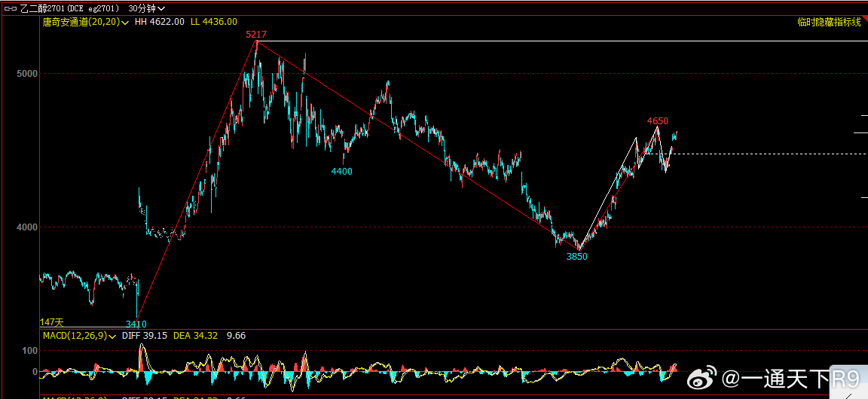The image size is (868, 399).
Task: Click the 5000 price axis label
Action: pos(26,74)
